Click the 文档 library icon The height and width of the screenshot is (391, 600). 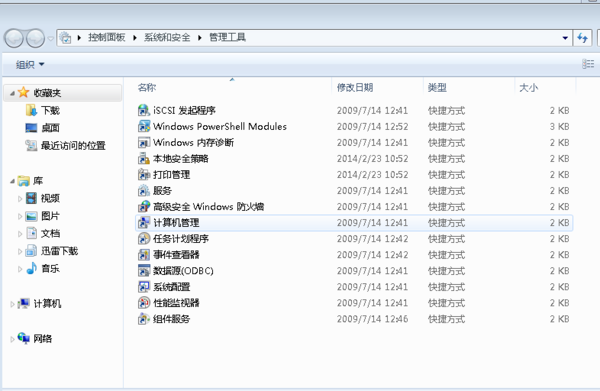click(x=31, y=233)
